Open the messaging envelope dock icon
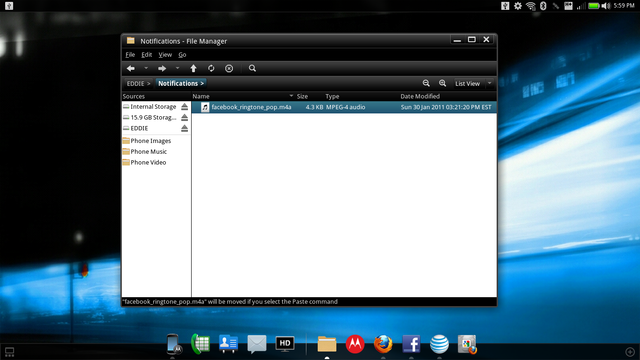This screenshot has width=640, height=360. (x=257, y=344)
